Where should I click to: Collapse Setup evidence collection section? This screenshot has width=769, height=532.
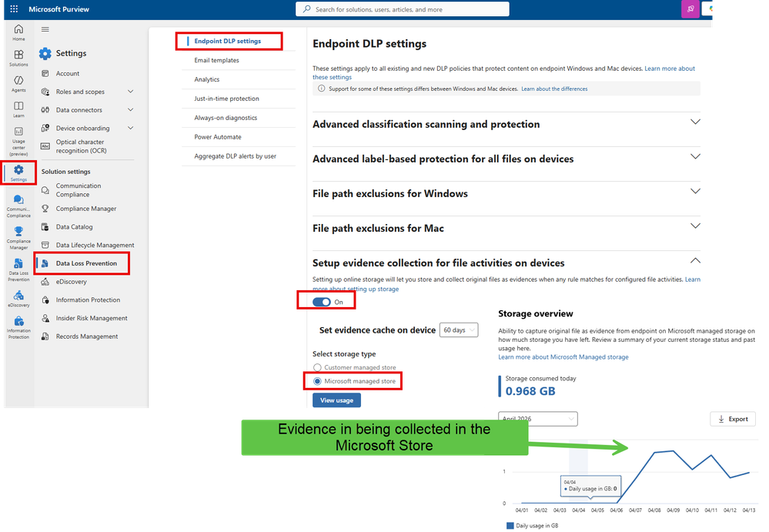tap(695, 261)
